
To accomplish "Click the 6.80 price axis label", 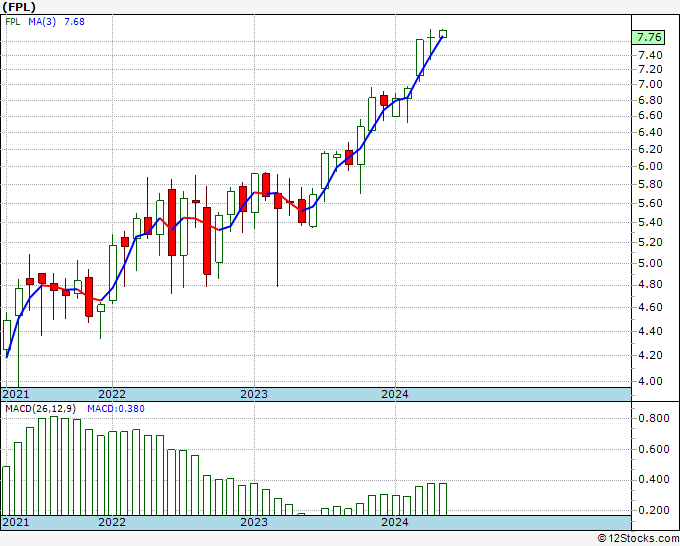I will tap(650, 100).
